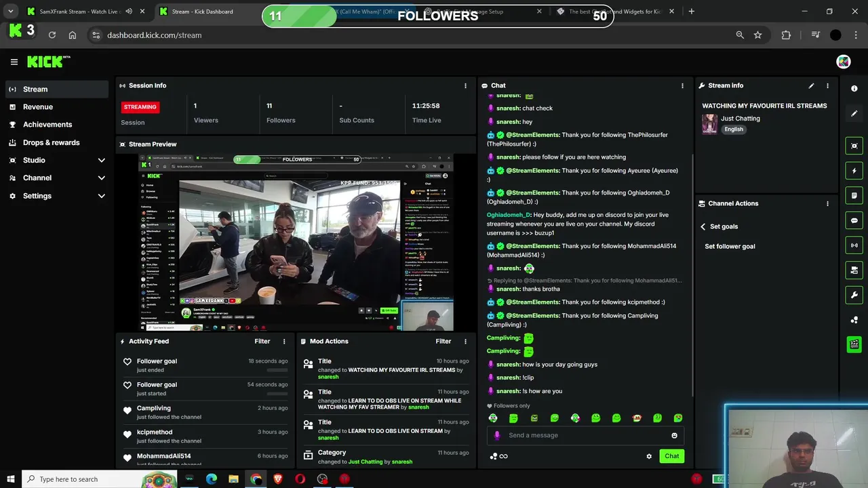Screen dimensions: 868x488
Task: Select Set follower goal action
Action: click(730, 246)
